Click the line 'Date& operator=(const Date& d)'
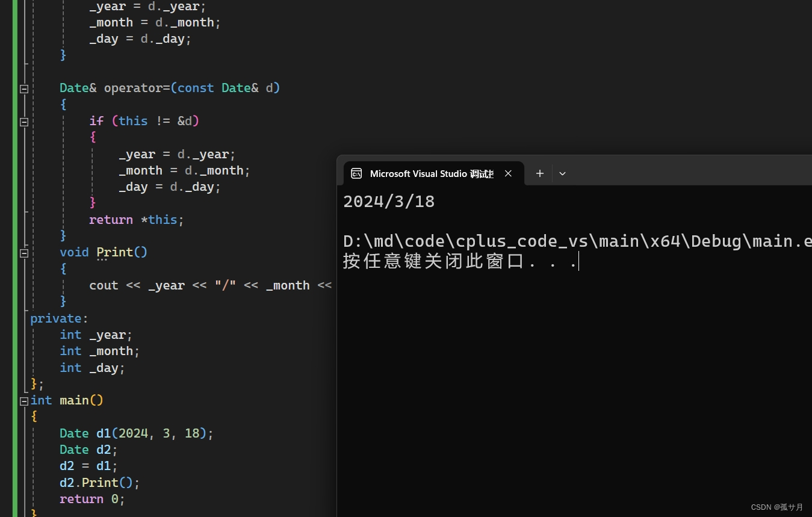The height and width of the screenshot is (517, 812). 170,88
